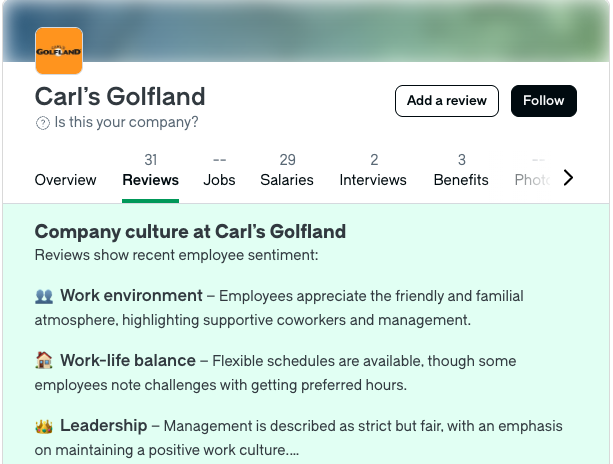Click the Work environment people icon
The height and width of the screenshot is (464, 613).
click(43, 296)
